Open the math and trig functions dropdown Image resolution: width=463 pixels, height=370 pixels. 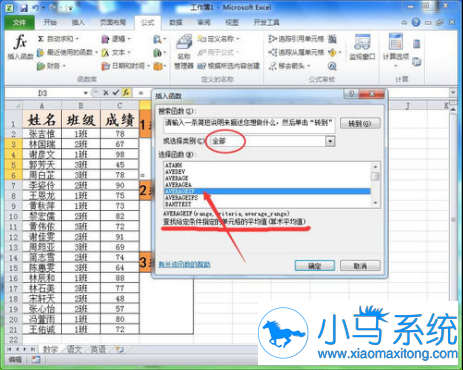tap(159, 52)
